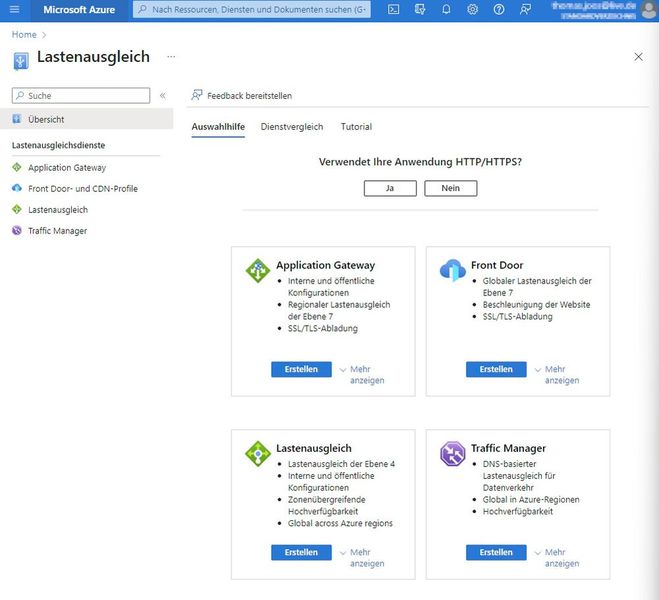This screenshot has width=659, height=600.
Task: Open the help question mark icon
Action: tap(499, 9)
